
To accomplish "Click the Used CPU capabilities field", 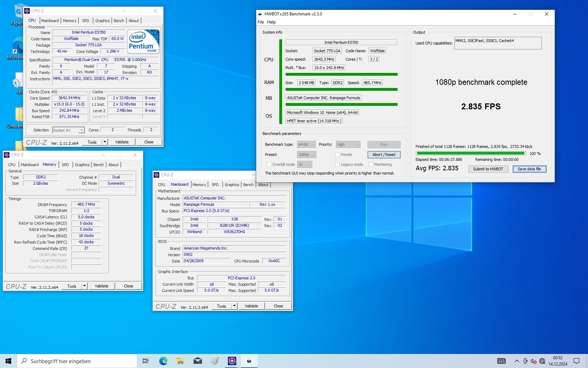I will pyautogui.click(x=498, y=43).
